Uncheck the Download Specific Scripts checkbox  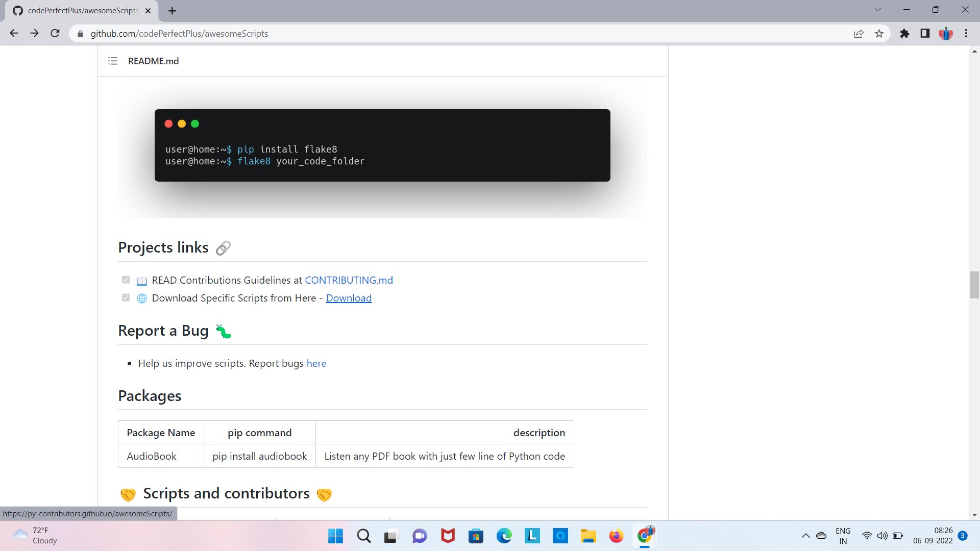pos(126,297)
